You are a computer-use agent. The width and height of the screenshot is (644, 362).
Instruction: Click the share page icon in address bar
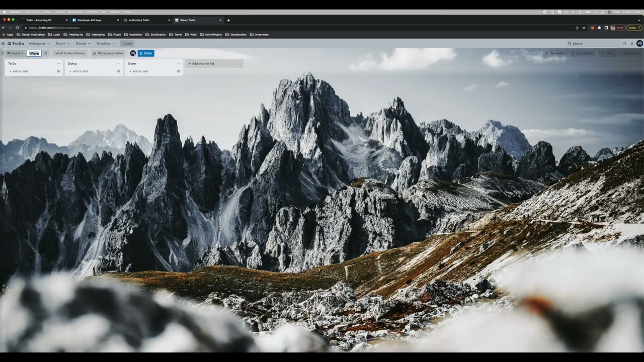tap(577, 28)
